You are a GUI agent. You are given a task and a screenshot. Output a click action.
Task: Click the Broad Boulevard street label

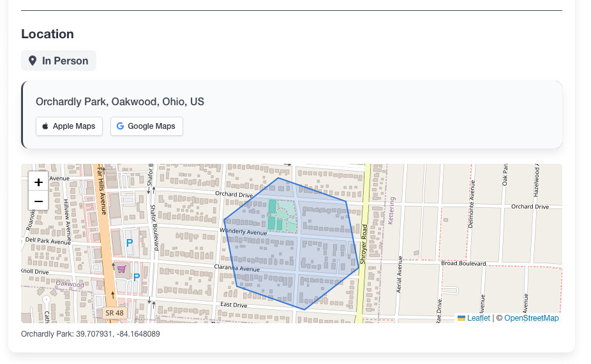(464, 263)
